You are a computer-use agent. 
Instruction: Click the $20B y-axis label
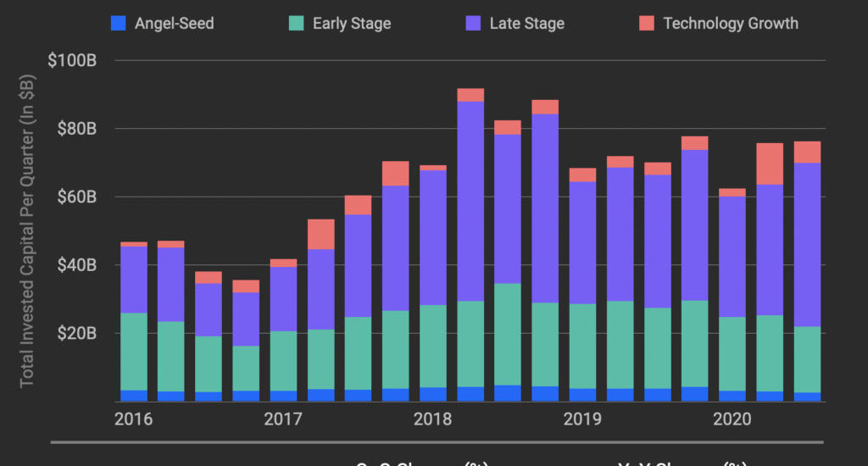point(79,333)
